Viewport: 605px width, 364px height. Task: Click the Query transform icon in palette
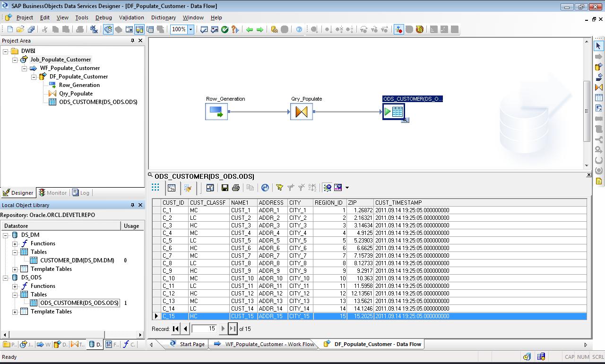(599, 87)
